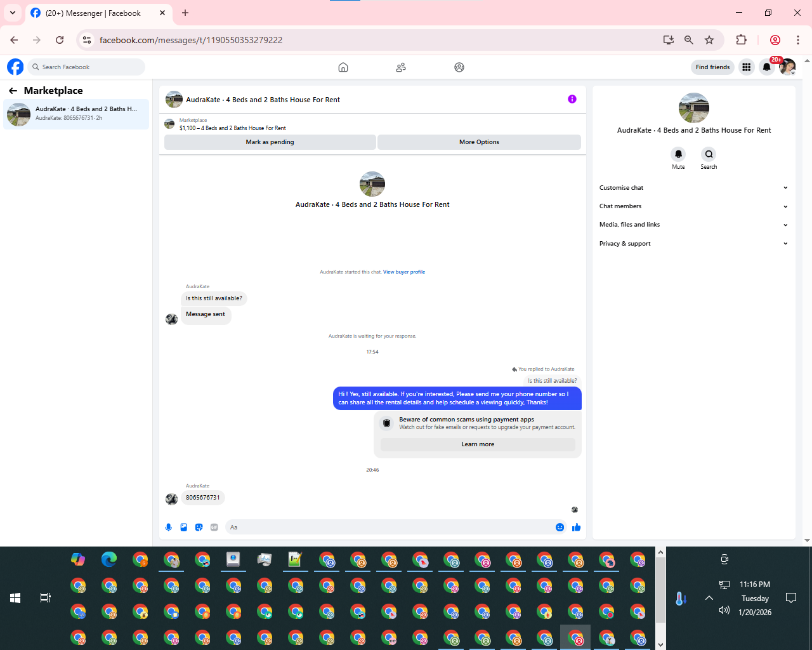Screen dimensions: 812x650
Task: Open the Groups icon in top navigation
Action: coord(459,67)
